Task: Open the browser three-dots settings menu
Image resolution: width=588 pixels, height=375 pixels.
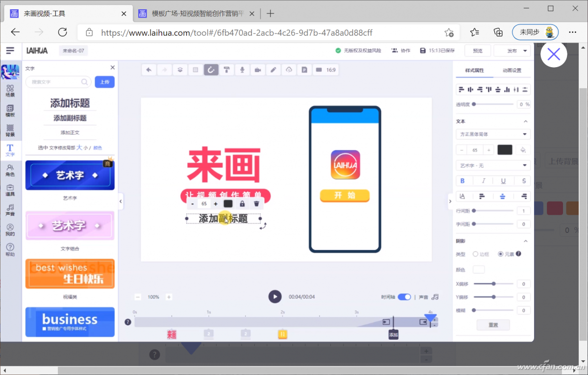Action: tap(572, 32)
